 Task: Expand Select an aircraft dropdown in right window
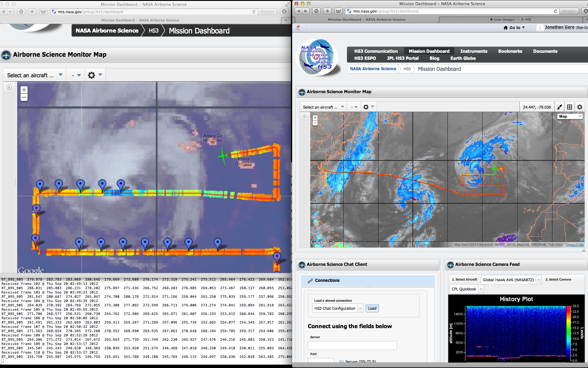coord(323,107)
